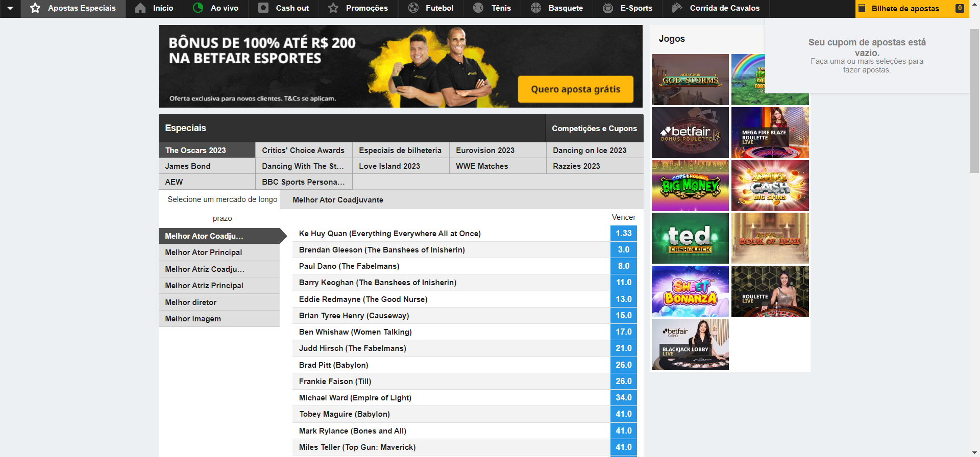Choose Melhor diretor market
This screenshot has width=980, height=457.
coord(219,302)
